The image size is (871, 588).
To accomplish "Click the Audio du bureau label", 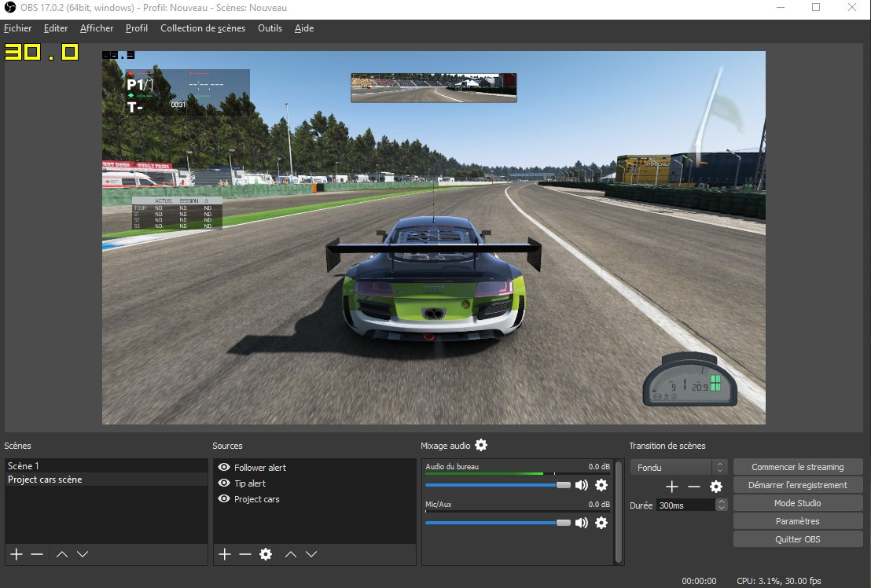I will (x=452, y=466).
